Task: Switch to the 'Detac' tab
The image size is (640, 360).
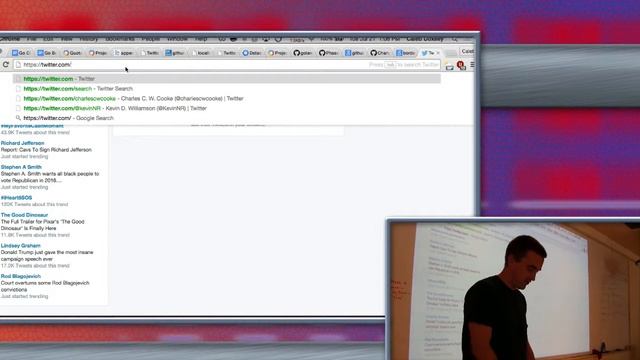Action: coord(251,53)
